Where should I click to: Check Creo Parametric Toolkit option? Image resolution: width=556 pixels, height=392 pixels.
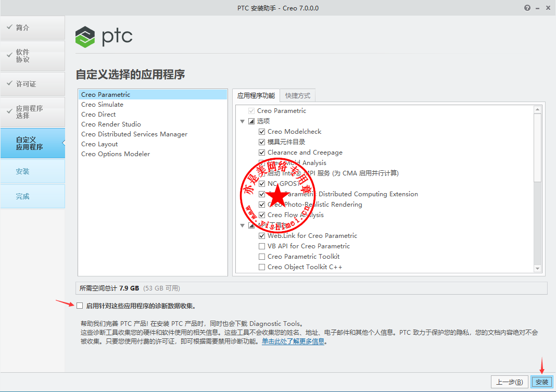(x=262, y=257)
